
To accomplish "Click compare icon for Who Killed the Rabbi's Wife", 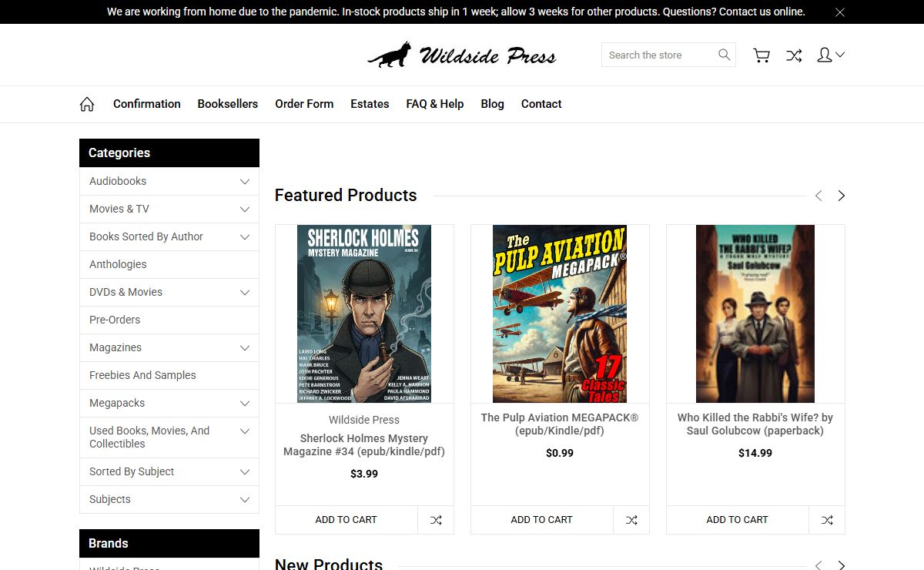I will click(x=827, y=520).
